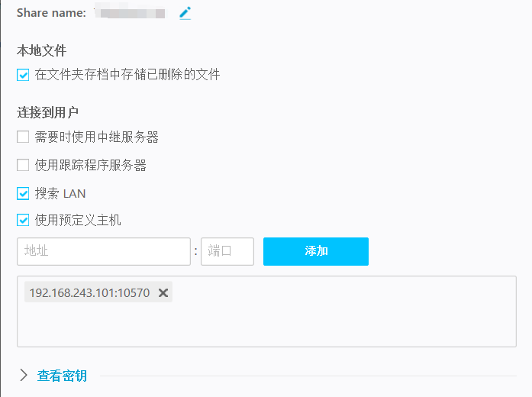This screenshot has height=397, width=532.
Task: Click the 需要时使用中继服务器 label text
Action: pos(97,137)
